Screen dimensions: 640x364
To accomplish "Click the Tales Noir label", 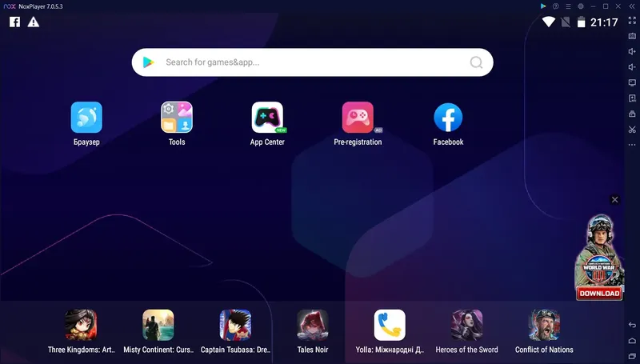I will pos(313,350).
